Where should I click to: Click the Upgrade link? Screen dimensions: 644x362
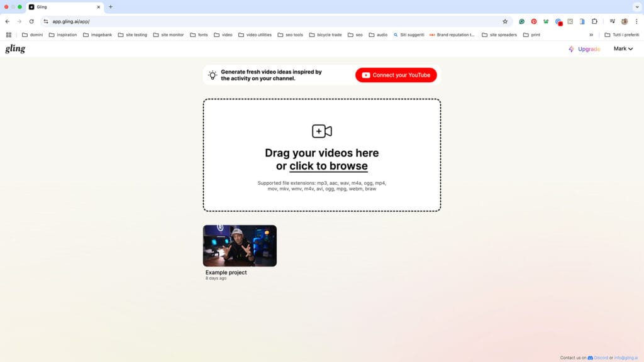point(584,49)
